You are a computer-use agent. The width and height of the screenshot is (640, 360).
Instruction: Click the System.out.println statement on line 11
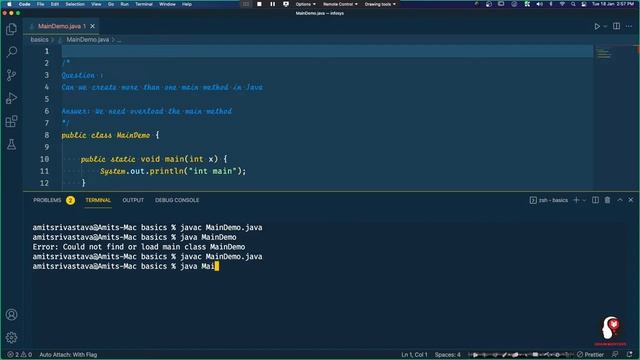click(x=173, y=171)
